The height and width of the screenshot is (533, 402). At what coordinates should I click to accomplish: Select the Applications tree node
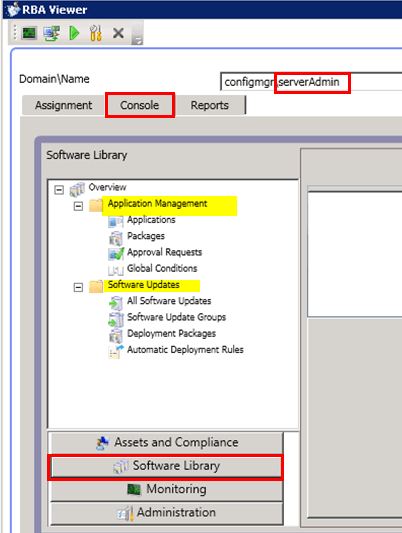[151, 220]
